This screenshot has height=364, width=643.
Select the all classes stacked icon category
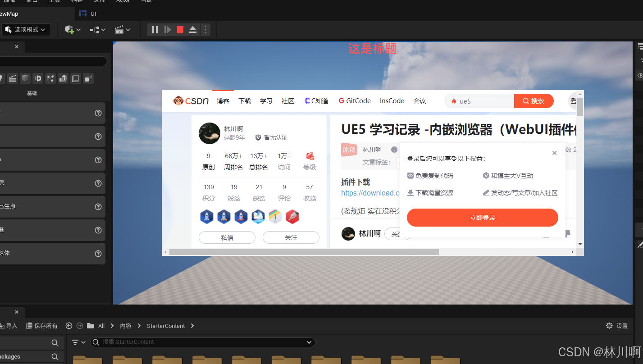(x=88, y=78)
